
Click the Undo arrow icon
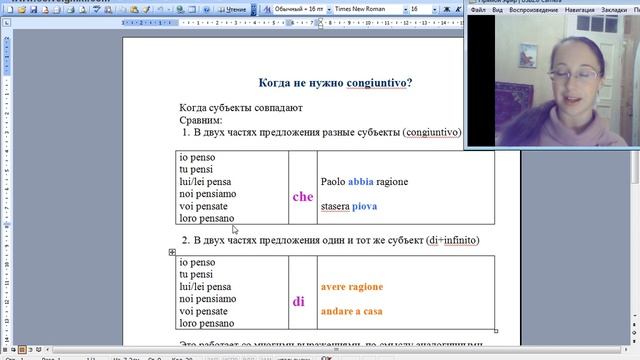pyautogui.click(x=160, y=9)
